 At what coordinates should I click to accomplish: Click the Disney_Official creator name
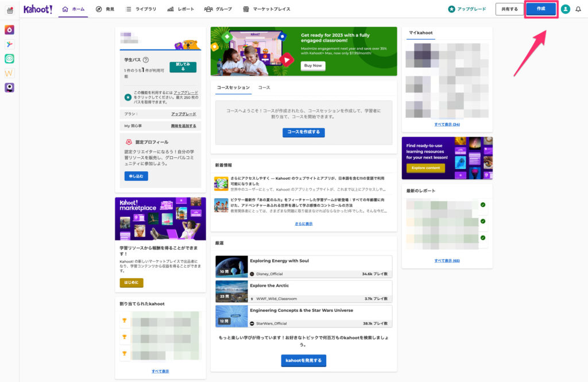click(270, 274)
